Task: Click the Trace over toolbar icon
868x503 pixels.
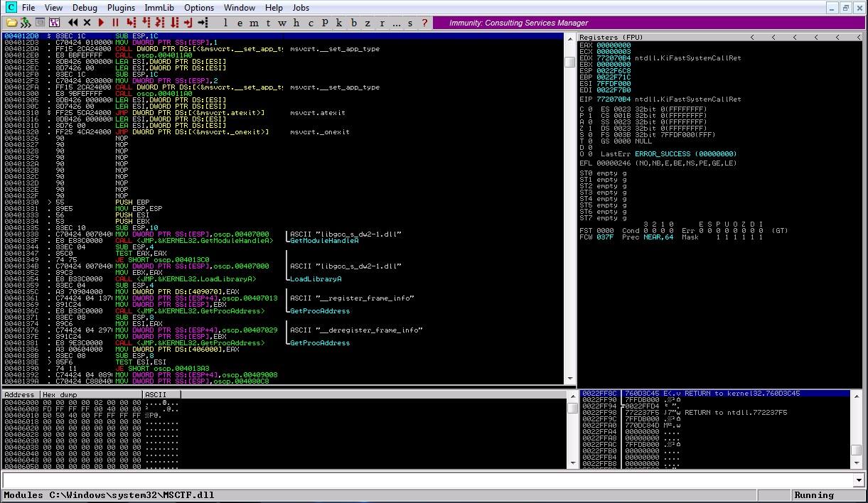Action: tap(174, 23)
